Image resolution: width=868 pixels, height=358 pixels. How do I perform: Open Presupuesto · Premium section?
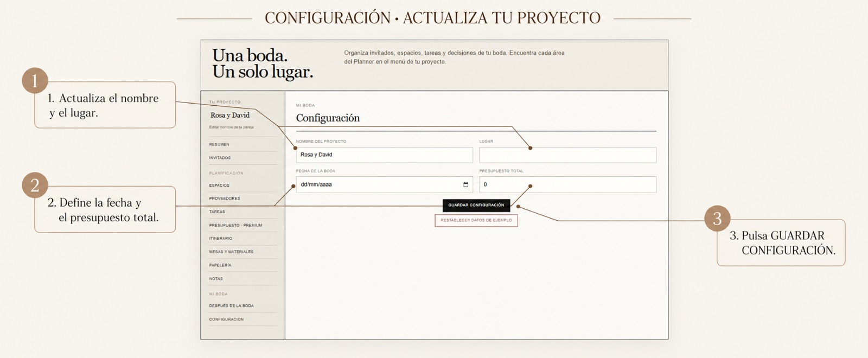[235, 225]
